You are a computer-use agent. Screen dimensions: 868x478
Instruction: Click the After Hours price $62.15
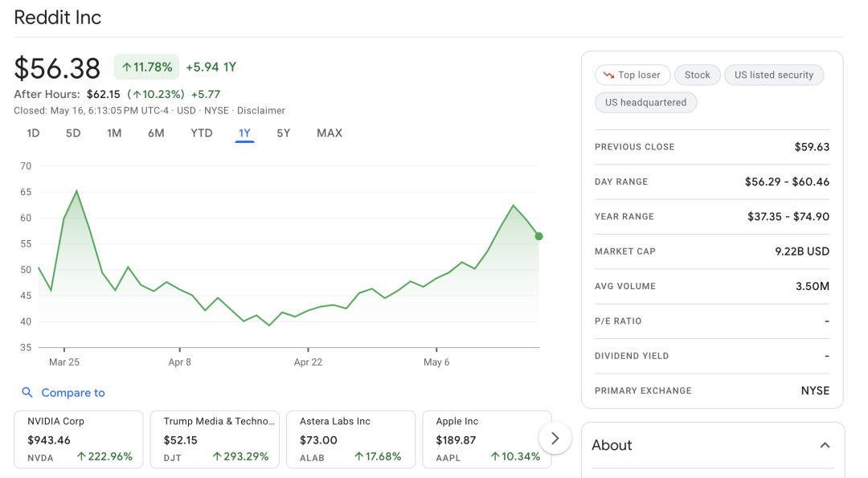(104, 95)
